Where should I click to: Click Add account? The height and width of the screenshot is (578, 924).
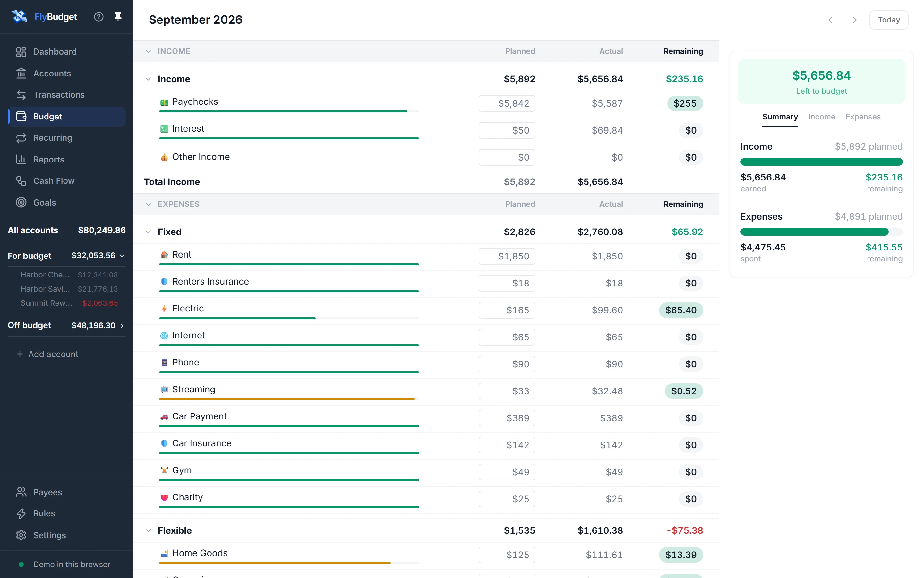point(47,355)
